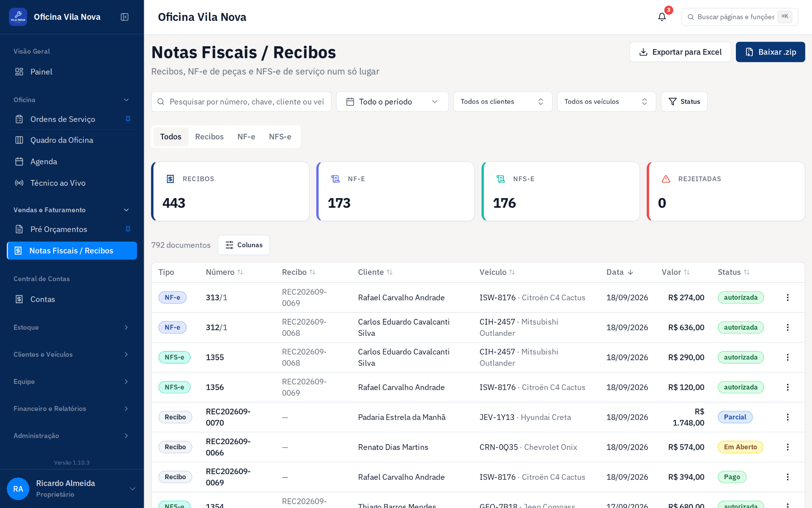The height and width of the screenshot is (508, 812).
Task: Open Painel from the sidebar
Action: (72, 72)
